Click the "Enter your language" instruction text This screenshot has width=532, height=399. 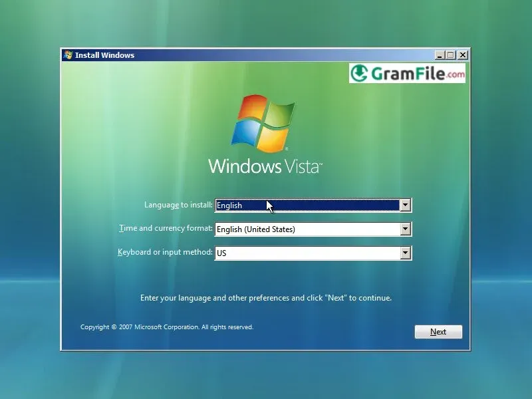point(266,298)
